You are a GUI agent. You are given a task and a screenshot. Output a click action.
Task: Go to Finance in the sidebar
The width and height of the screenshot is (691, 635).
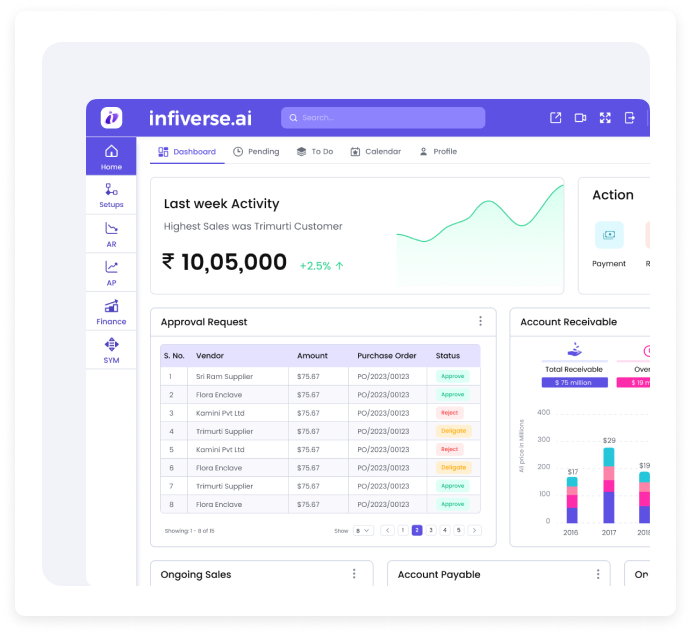tap(111, 312)
